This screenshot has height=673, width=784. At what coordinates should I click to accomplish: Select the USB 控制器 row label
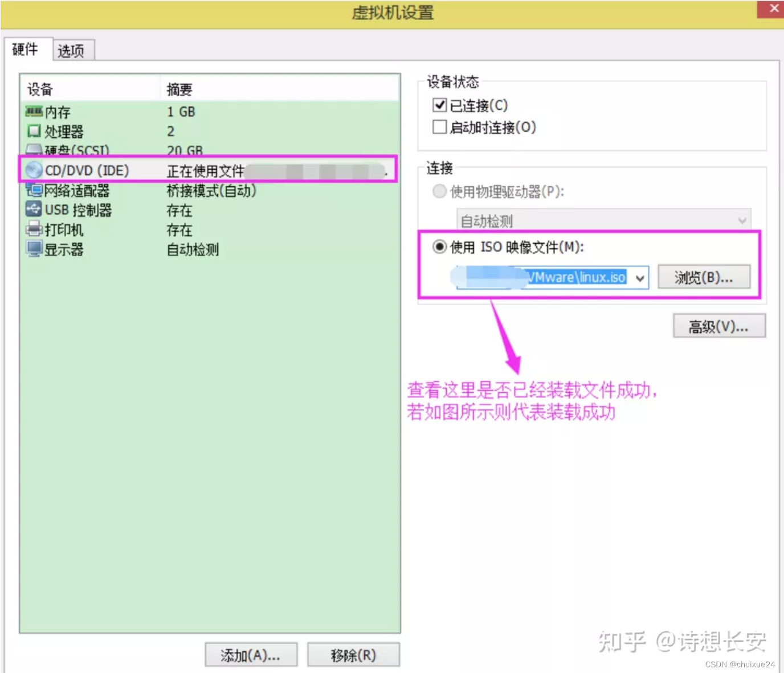tap(78, 210)
